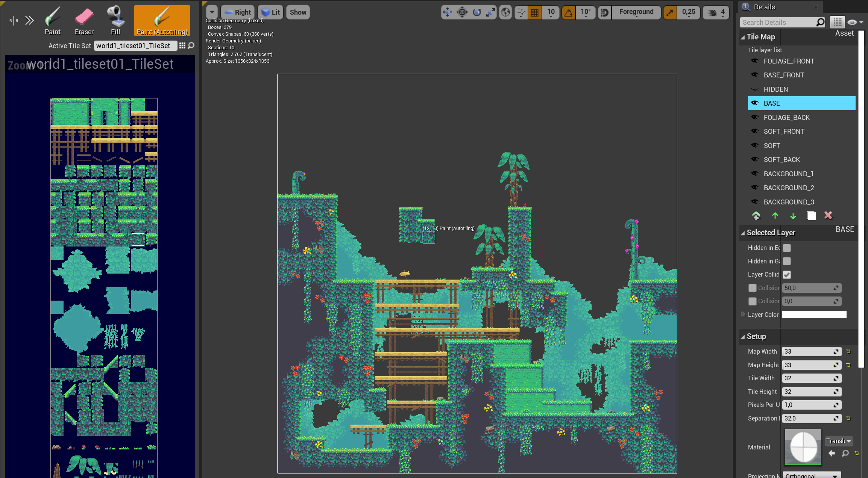The width and height of the screenshot is (868, 478).
Task: Expand the Setup section properties
Action: click(743, 336)
